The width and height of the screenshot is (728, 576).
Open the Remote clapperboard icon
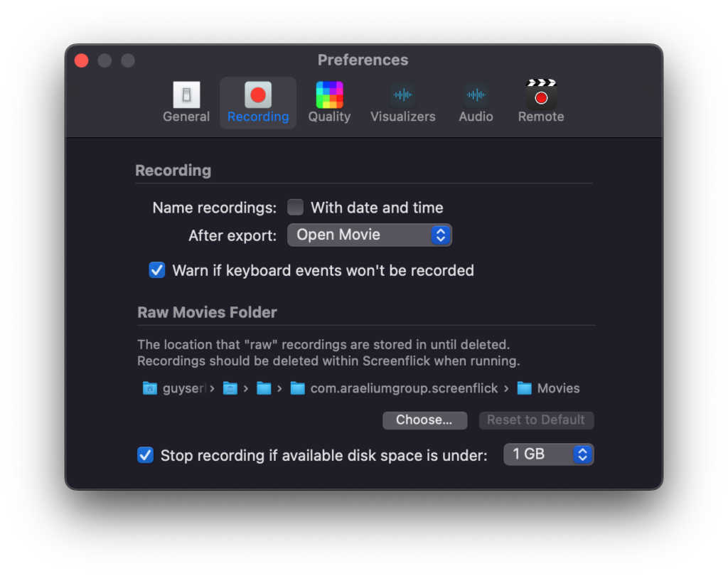541,95
